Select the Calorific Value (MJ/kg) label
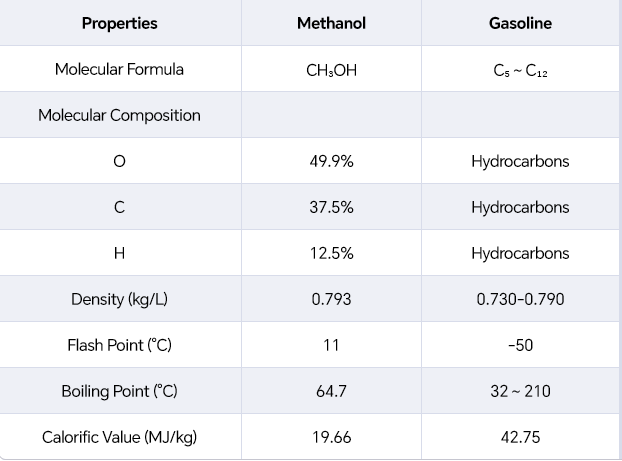The height and width of the screenshot is (461, 622). 119,438
